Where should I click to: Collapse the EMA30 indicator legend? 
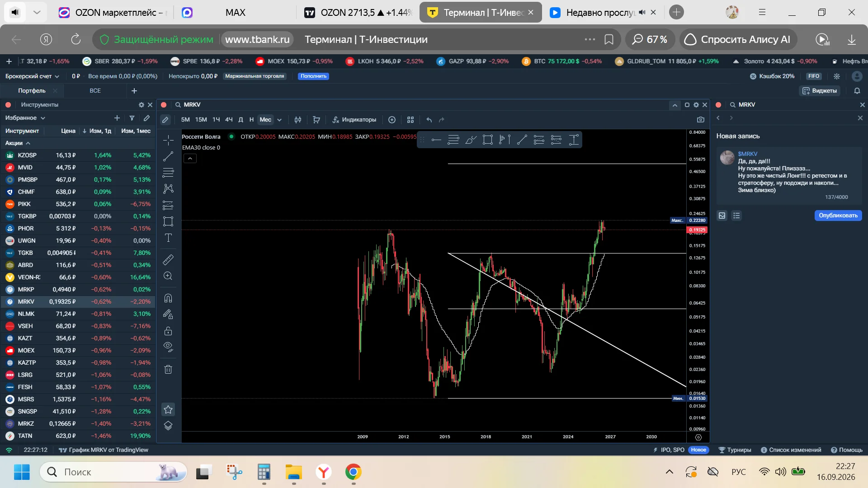(x=190, y=158)
